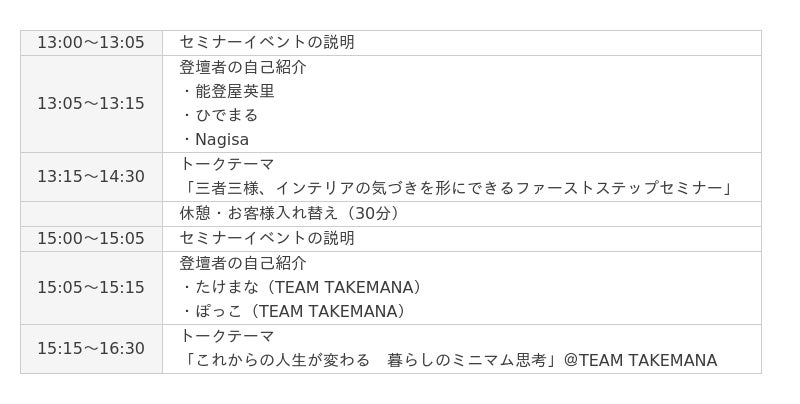
Task: Select speaker name ひでまる
Action: 227,116
